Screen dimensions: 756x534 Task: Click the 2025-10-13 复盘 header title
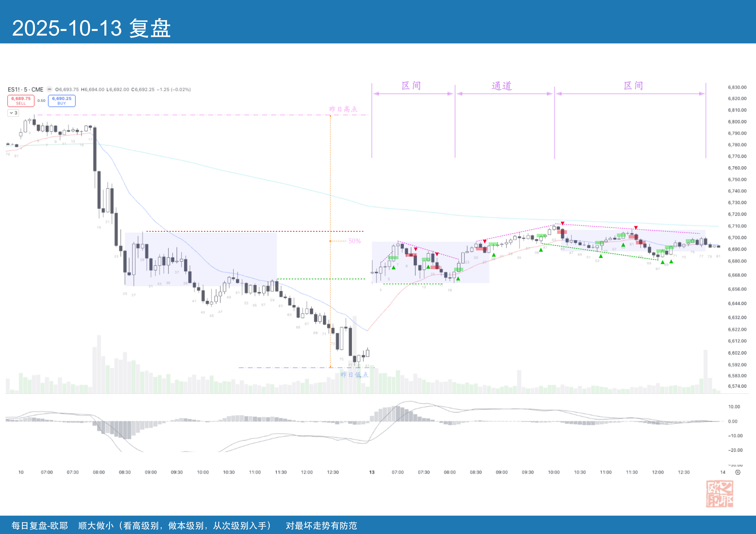point(91,28)
